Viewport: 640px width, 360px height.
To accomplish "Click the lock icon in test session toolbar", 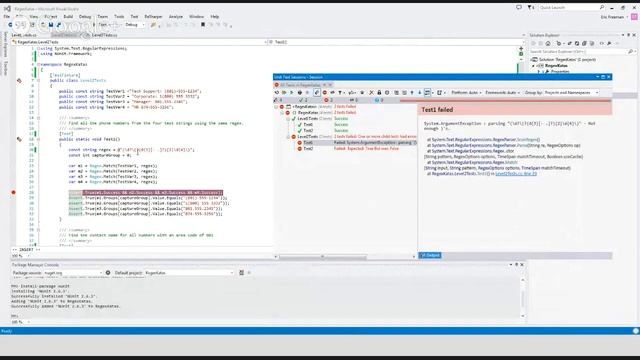I will 379,93.
